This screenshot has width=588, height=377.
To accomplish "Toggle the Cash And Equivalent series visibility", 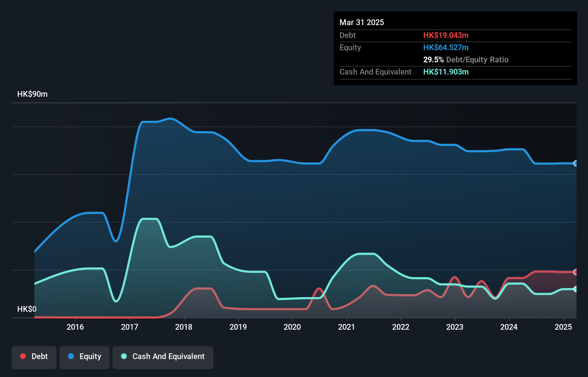I will point(163,357).
